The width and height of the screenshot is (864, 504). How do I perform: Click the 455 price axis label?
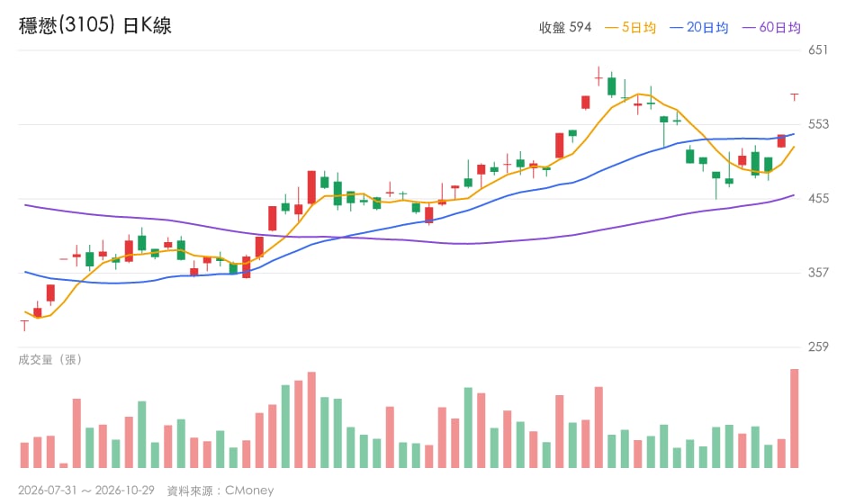(818, 198)
